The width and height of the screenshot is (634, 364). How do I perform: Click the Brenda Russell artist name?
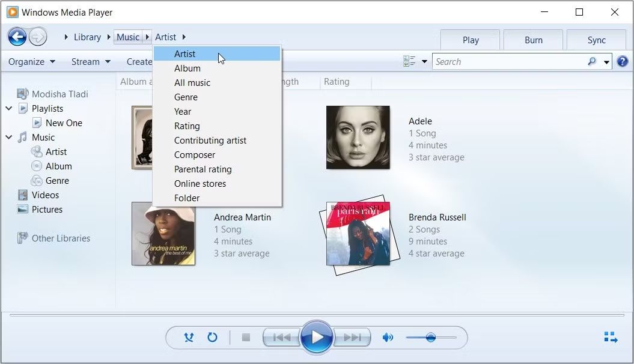click(x=437, y=217)
